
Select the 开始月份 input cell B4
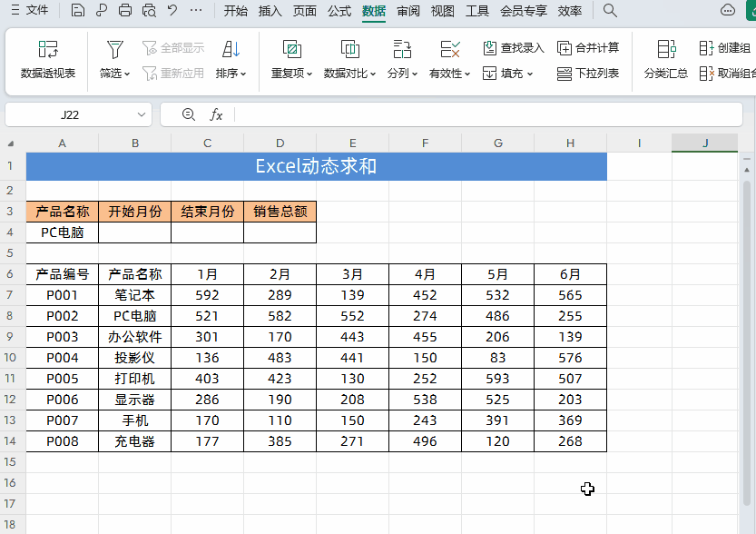coord(135,232)
